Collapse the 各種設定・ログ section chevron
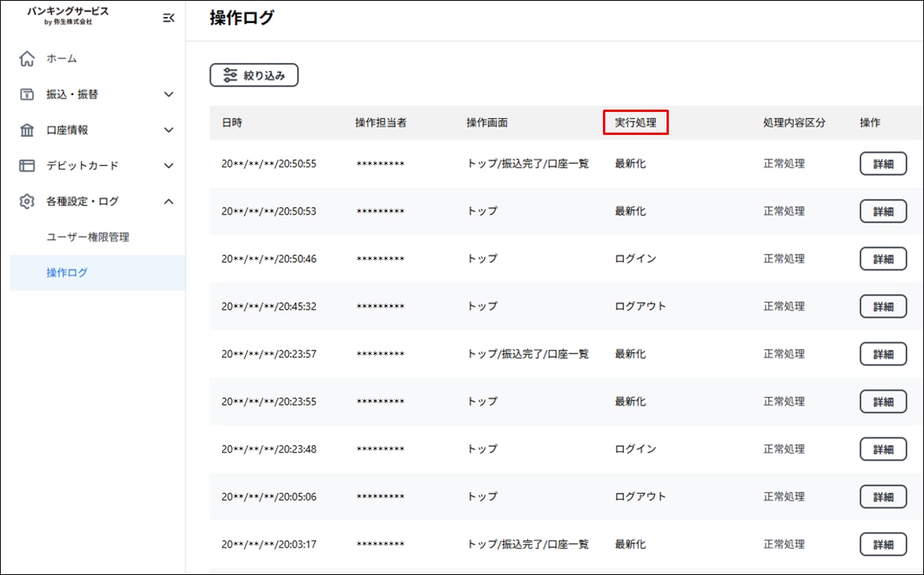Screen dimensions: 924x575 [x=169, y=202]
